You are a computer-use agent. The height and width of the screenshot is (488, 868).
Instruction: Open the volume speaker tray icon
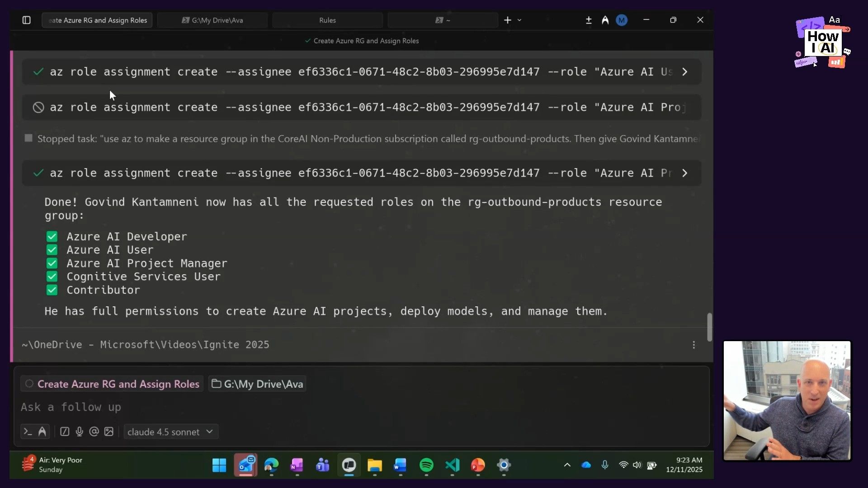[637, 465]
